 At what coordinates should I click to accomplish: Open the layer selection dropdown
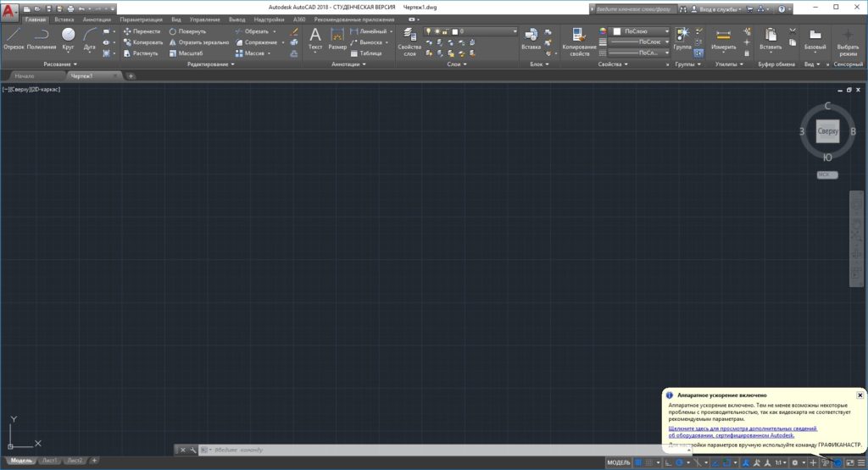[471, 31]
